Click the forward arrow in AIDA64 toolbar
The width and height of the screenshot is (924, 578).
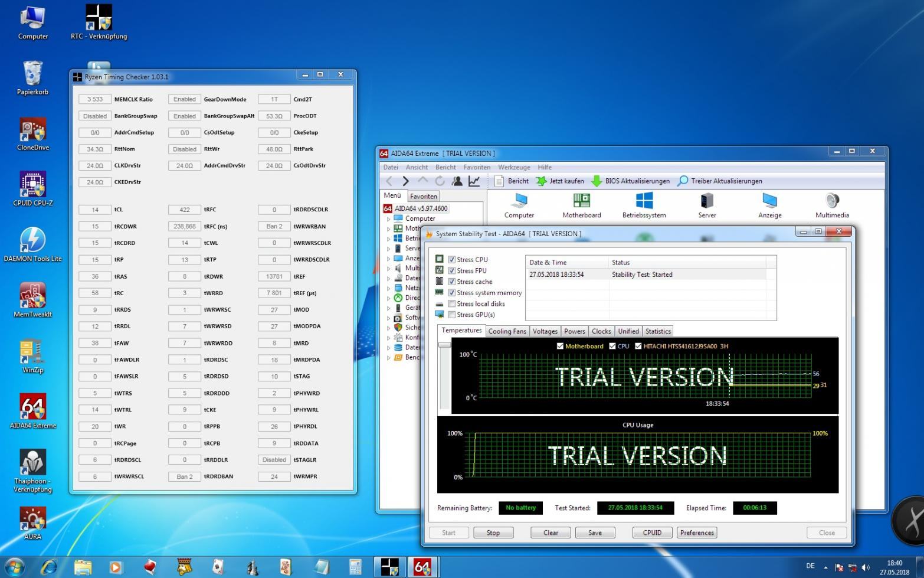(x=405, y=181)
